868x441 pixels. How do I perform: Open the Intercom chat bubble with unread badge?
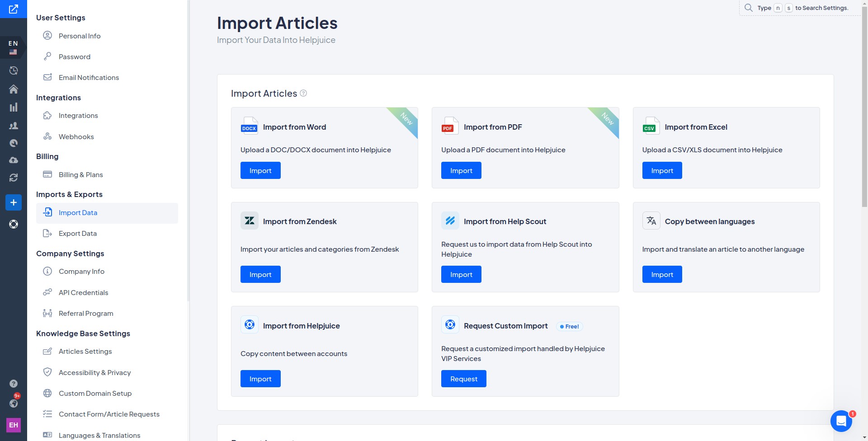tap(841, 421)
